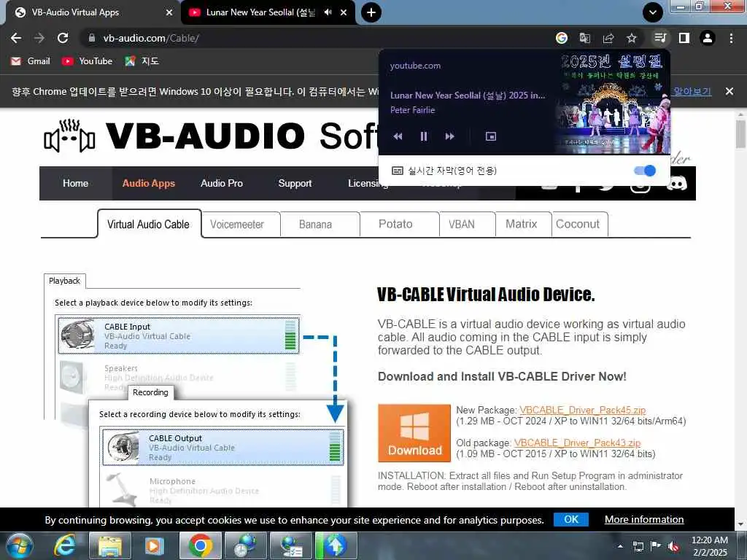This screenshot has width=747, height=560.
Task: Click the muted volume tray icon
Action: [673, 546]
